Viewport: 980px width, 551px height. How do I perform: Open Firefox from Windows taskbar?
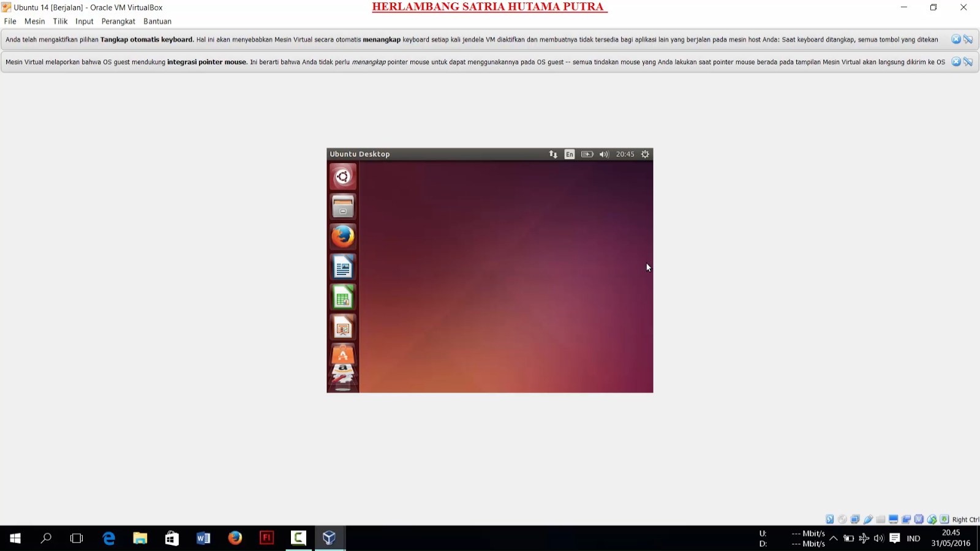(x=235, y=538)
